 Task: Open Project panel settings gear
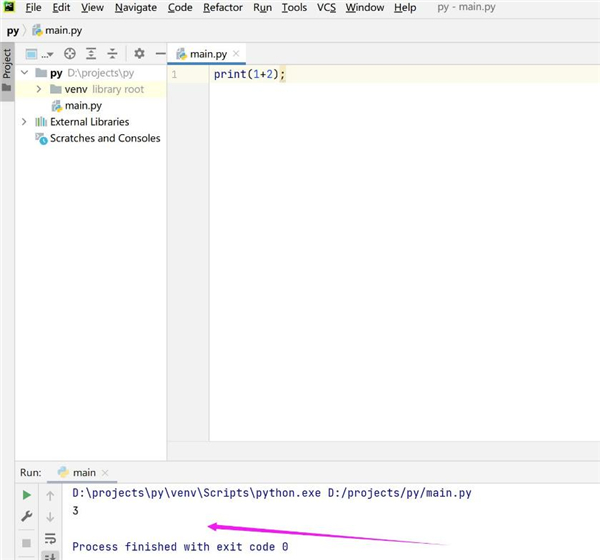click(x=139, y=54)
